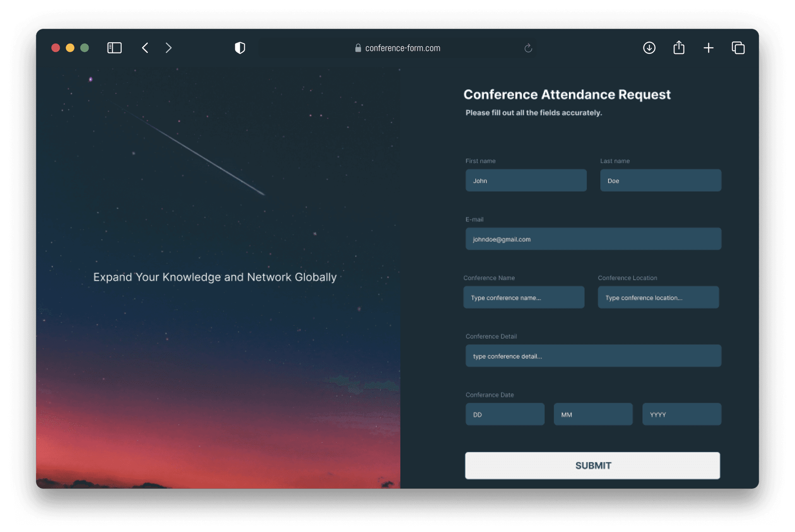
Task: Click the 'Last name' label
Action: pos(615,161)
